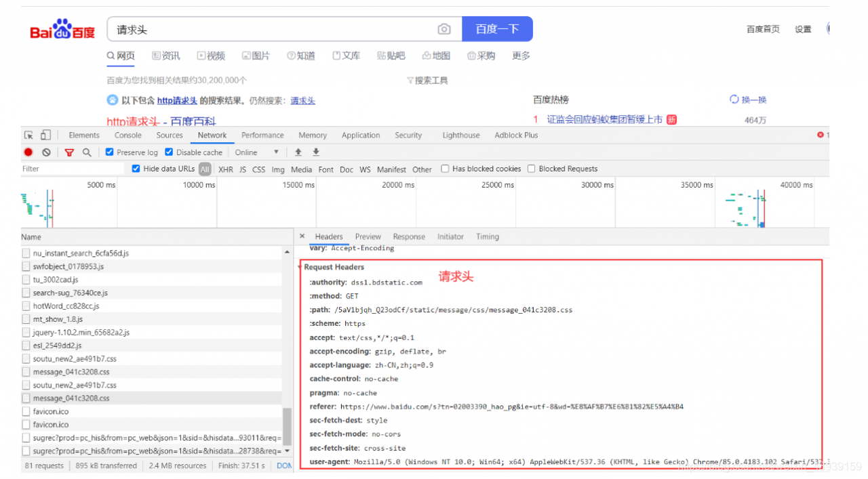868x479 pixels.
Task: Click the network search magnifier icon
Action: (x=87, y=152)
